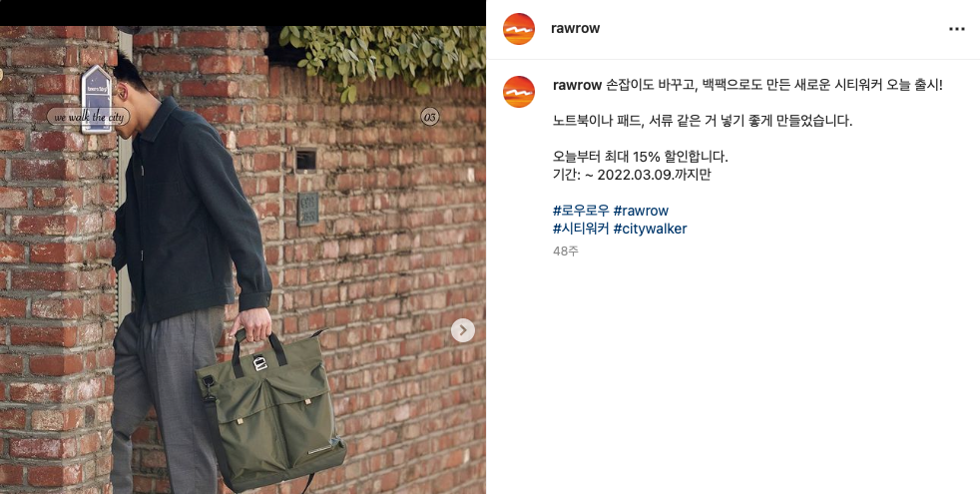The image size is (980, 494).
Task: Open the three-dot more options menu
Action: pyautogui.click(x=956, y=29)
